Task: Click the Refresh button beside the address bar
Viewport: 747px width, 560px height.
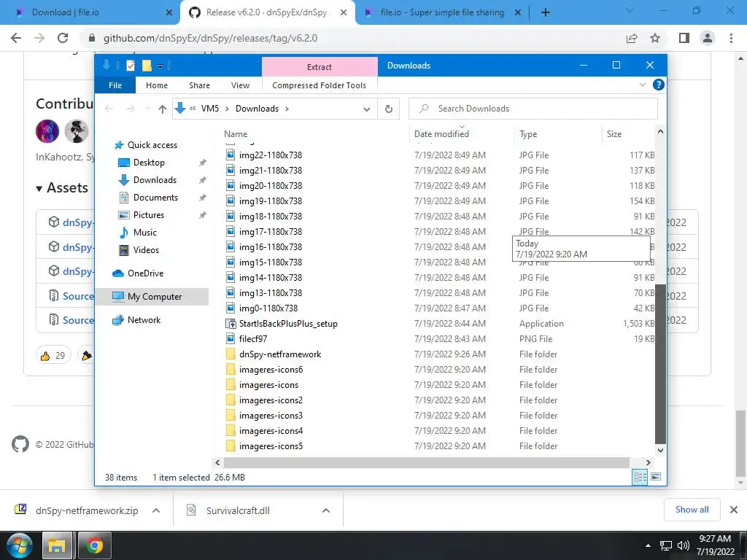Action: coord(389,109)
